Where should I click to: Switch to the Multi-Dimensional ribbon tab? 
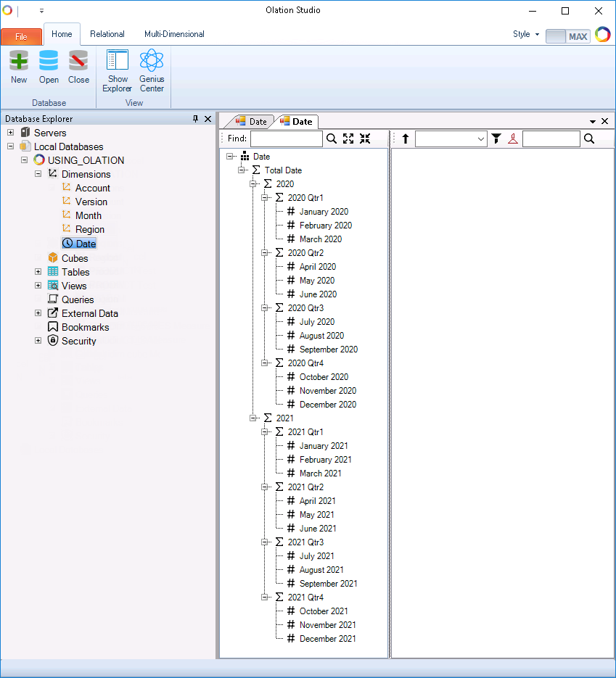pyautogui.click(x=174, y=34)
